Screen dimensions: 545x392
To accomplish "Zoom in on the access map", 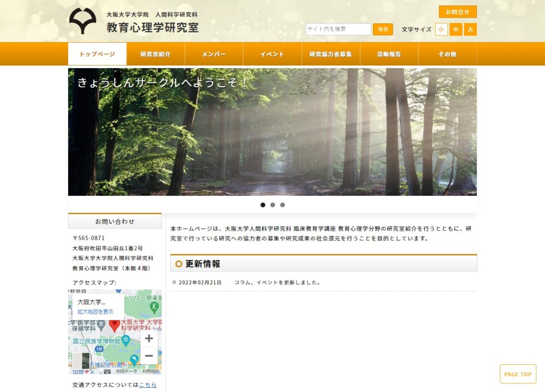I will coord(149,338).
